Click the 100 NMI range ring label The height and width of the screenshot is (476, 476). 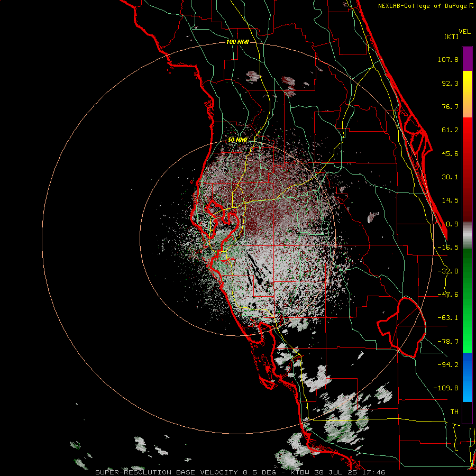coord(237,42)
